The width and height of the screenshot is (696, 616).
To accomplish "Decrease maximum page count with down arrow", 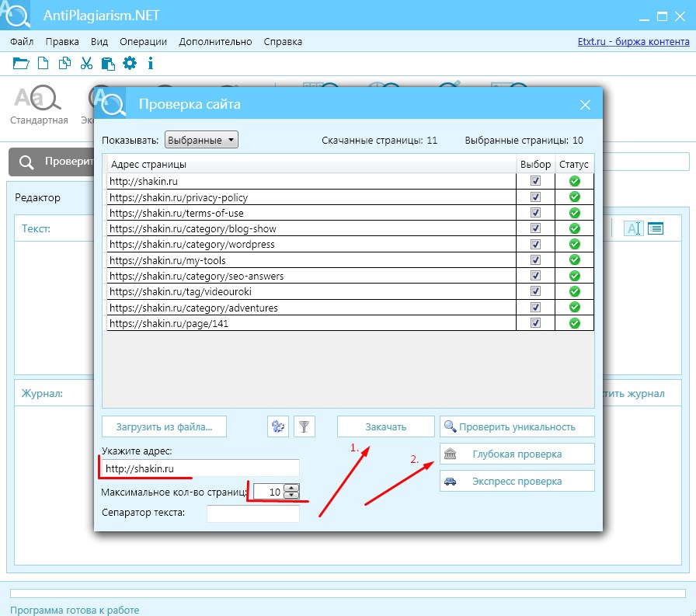I will [x=291, y=496].
